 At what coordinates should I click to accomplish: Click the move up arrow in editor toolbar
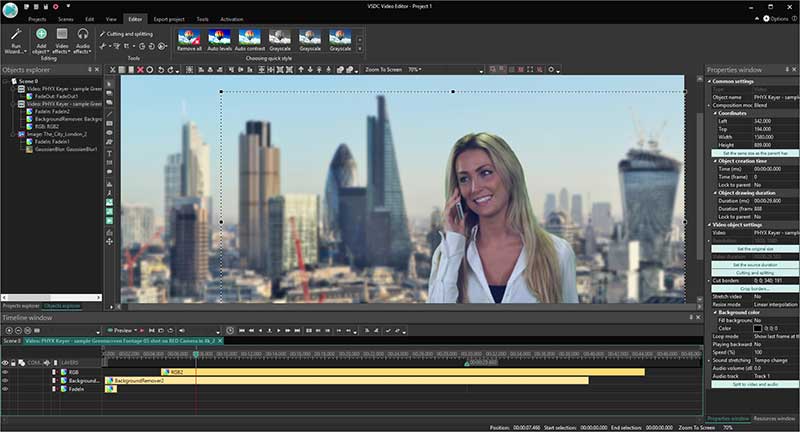click(301, 70)
